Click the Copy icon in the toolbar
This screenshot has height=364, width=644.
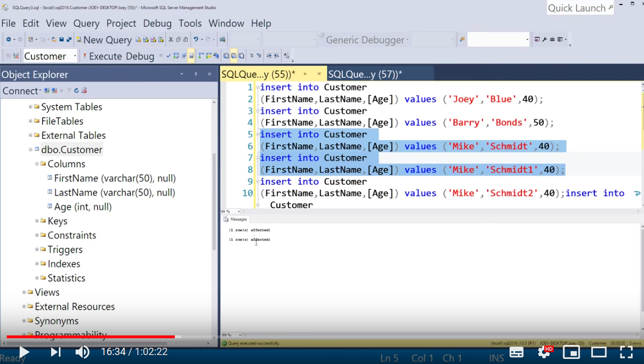(x=178, y=39)
